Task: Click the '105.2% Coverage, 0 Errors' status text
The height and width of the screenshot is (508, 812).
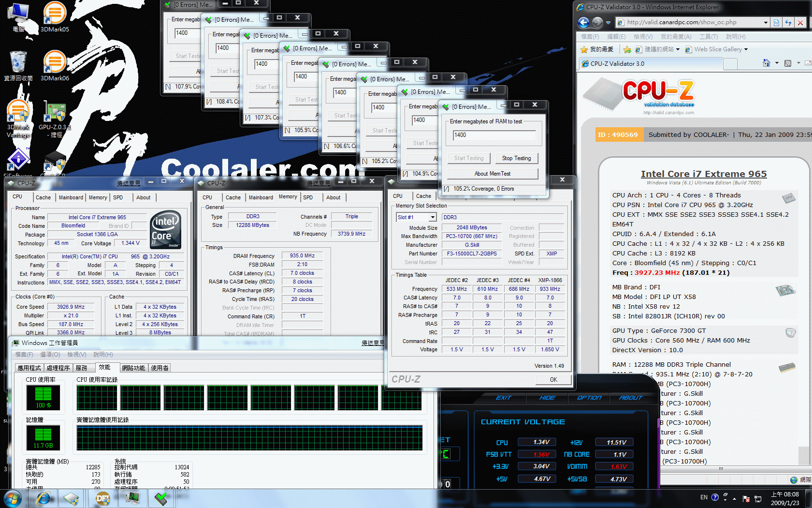Action: click(x=483, y=189)
